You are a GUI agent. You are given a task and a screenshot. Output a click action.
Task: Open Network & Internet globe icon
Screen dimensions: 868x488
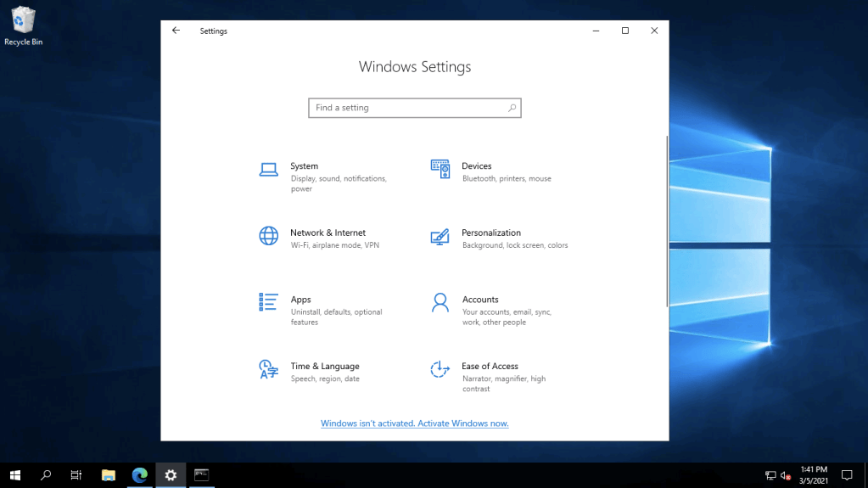point(268,236)
